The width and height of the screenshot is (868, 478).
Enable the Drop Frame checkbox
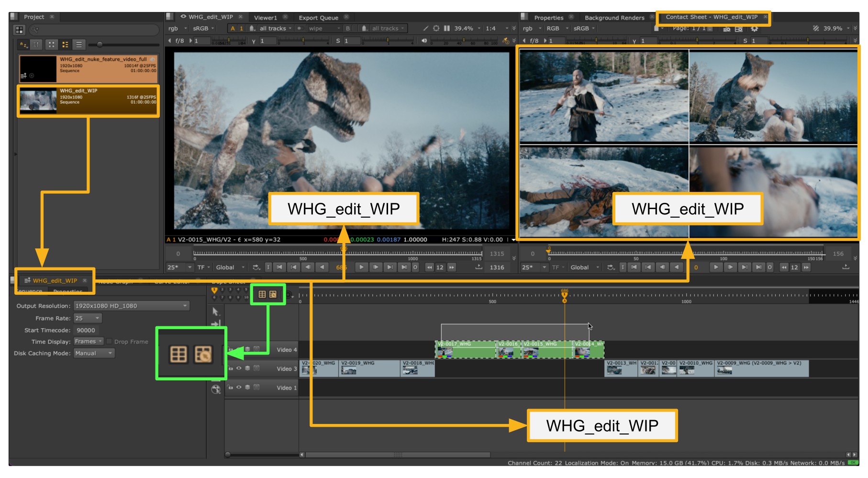[109, 342]
